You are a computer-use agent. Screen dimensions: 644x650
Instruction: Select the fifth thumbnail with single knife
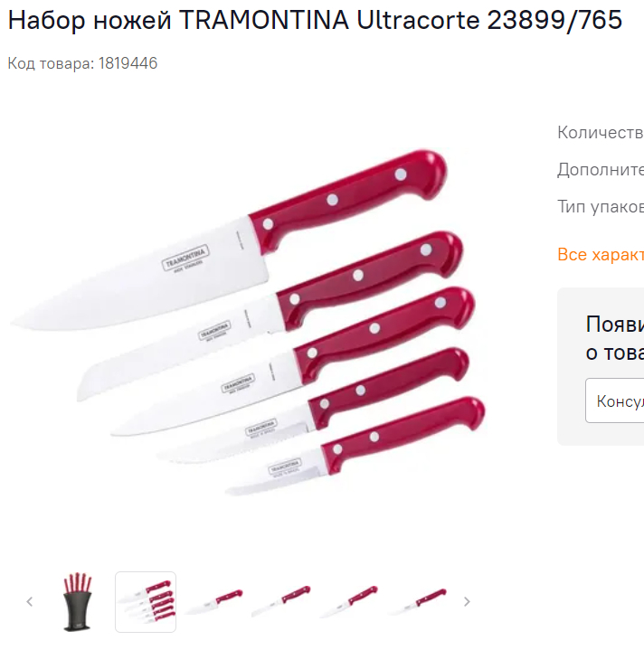(349, 602)
